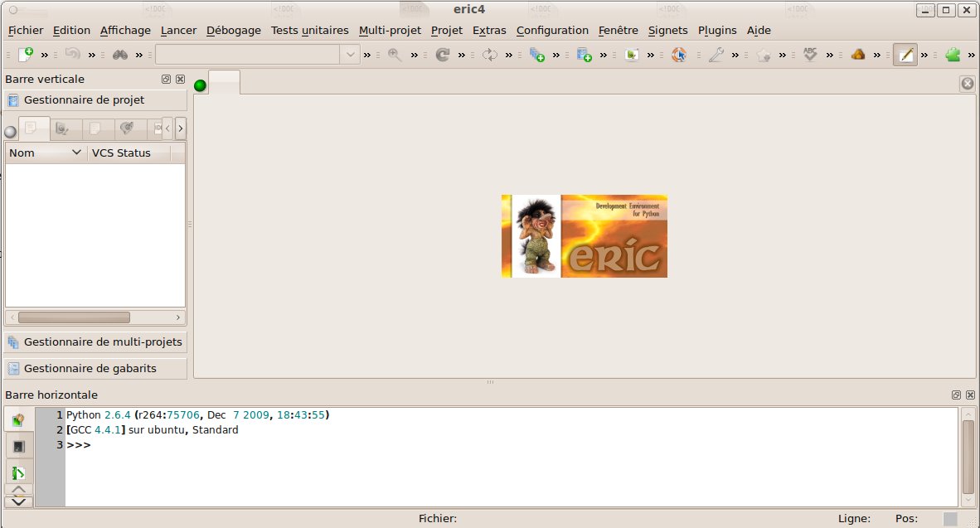Viewport: 980px width, 528px height.
Task: Expand overflow chevron after the ABC spell icon
Action: coord(830,55)
